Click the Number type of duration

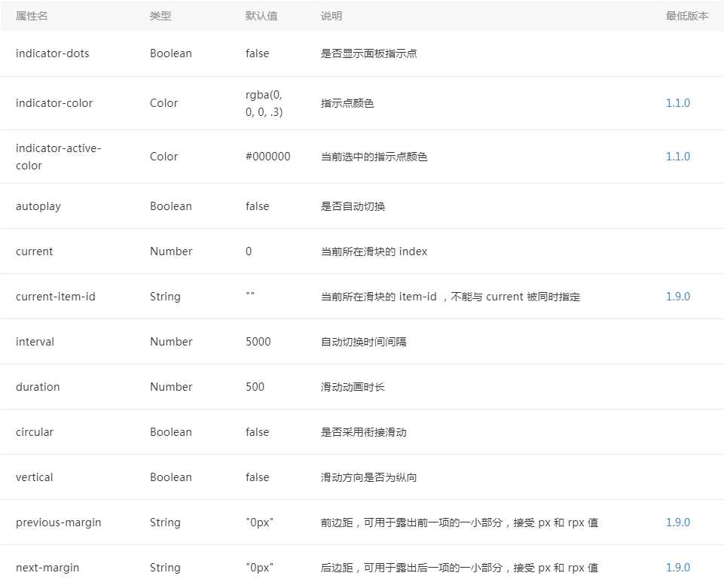171,387
